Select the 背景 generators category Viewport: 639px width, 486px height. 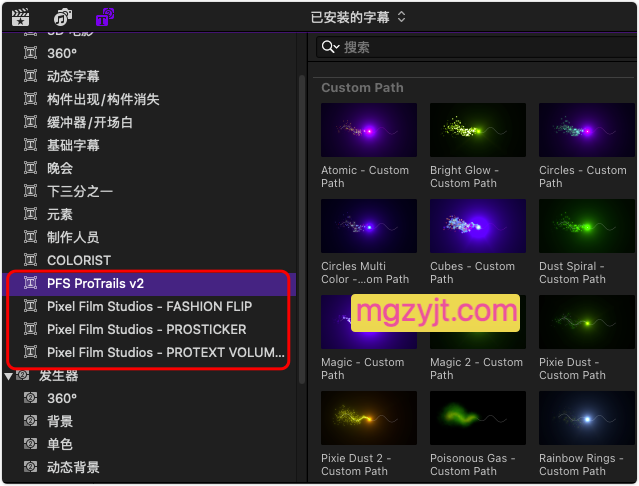pyautogui.click(x=149, y=421)
